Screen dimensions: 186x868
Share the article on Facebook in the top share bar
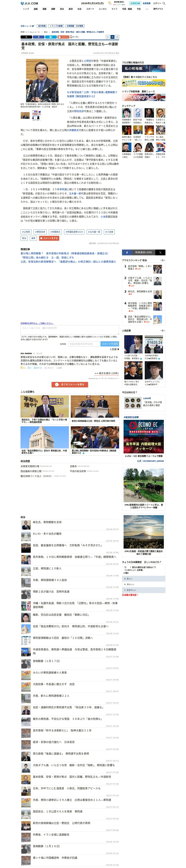tap(39, 37)
